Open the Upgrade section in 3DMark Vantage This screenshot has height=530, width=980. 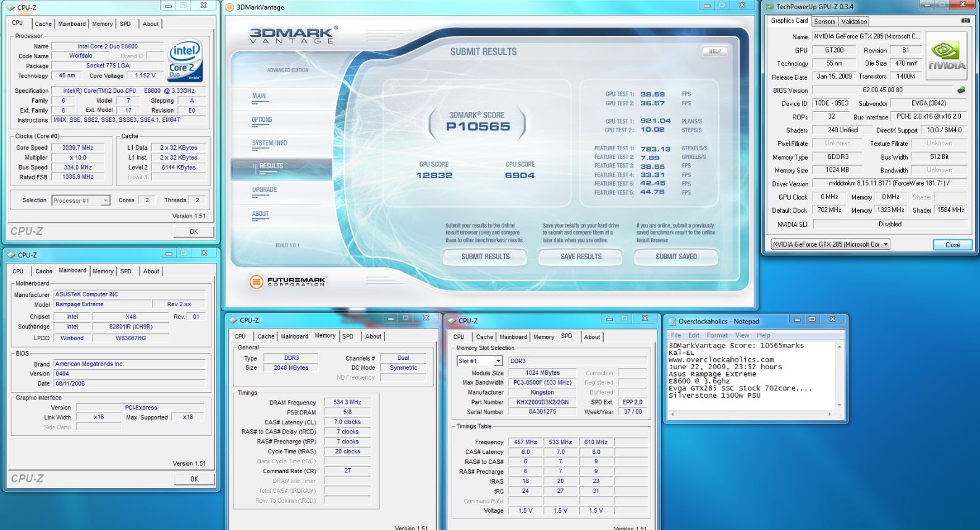click(x=264, y=190)
